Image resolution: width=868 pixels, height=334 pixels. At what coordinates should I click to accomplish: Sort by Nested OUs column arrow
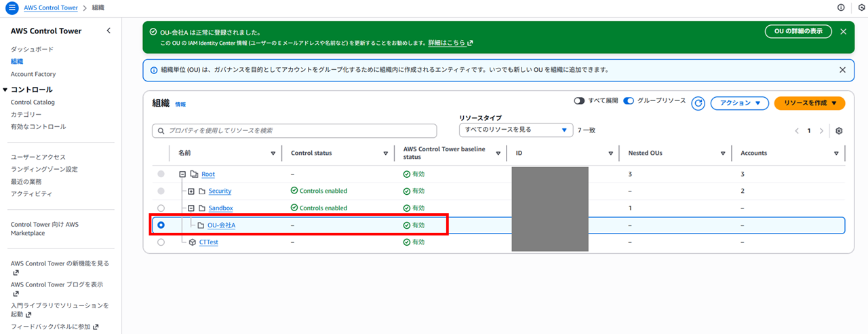(x=724, y=153)
